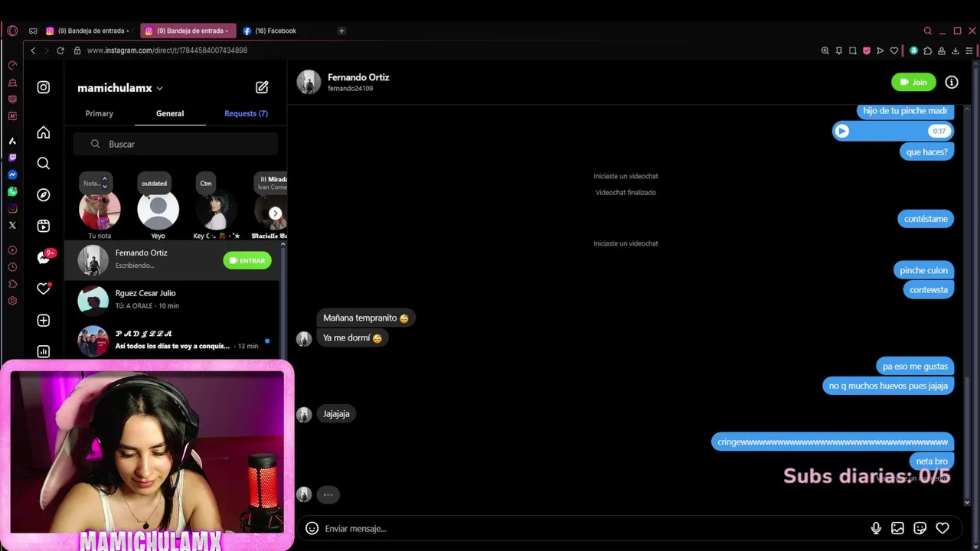Click 'pinche culon' sent message
This screenshot has height=551, width=980.
(923, 270)
